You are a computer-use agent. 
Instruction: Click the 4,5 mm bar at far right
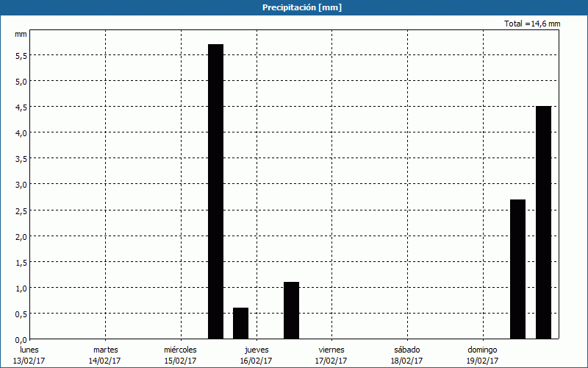pos(543,222)
